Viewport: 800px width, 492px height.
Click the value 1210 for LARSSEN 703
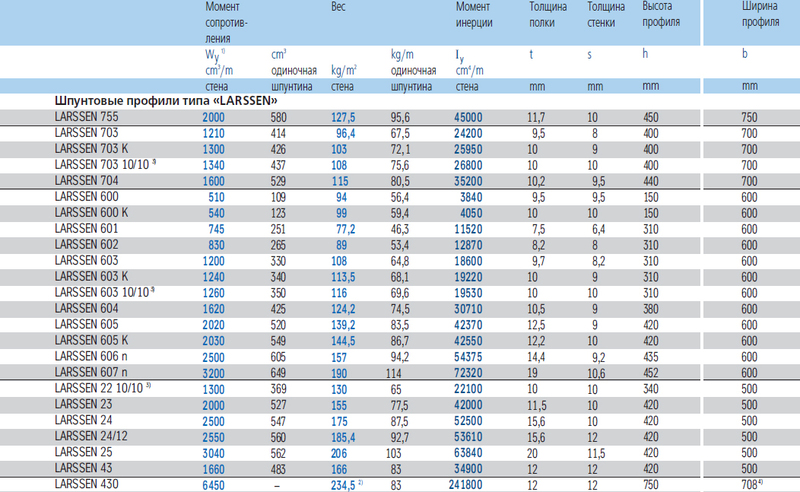pos(213,133)
